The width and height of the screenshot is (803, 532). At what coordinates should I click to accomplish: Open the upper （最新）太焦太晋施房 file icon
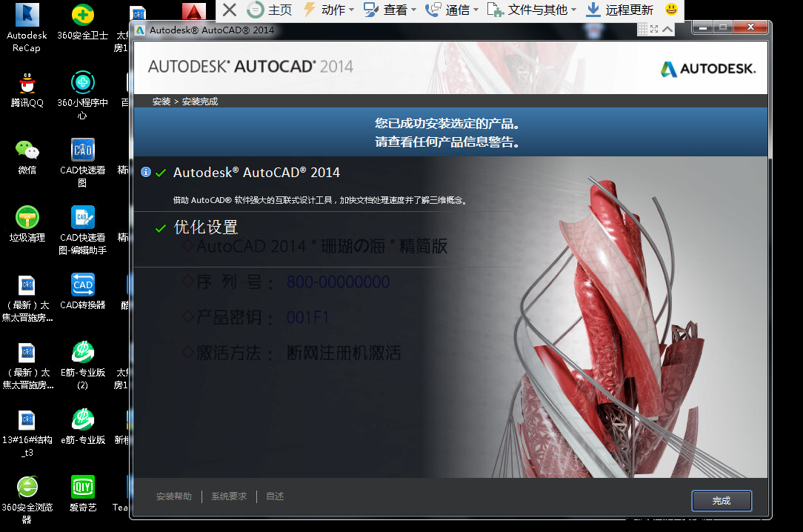click(27, 298)
